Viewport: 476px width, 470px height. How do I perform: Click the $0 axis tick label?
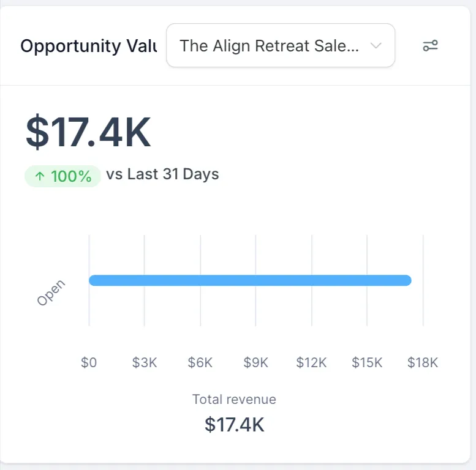[x=89, y=362]
